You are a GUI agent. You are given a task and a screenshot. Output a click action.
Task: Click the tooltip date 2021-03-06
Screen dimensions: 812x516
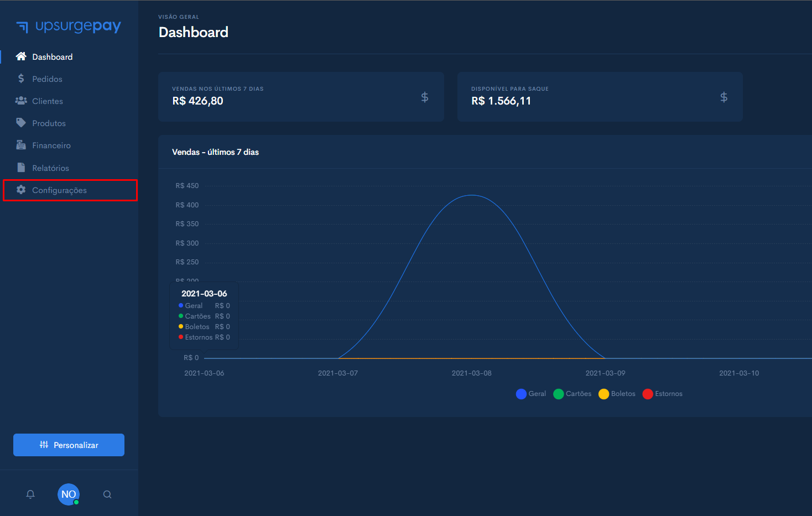pos(204,294)
